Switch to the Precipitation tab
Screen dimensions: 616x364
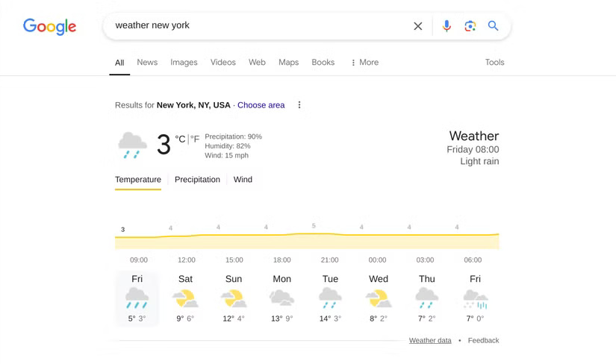click(197, 180)
